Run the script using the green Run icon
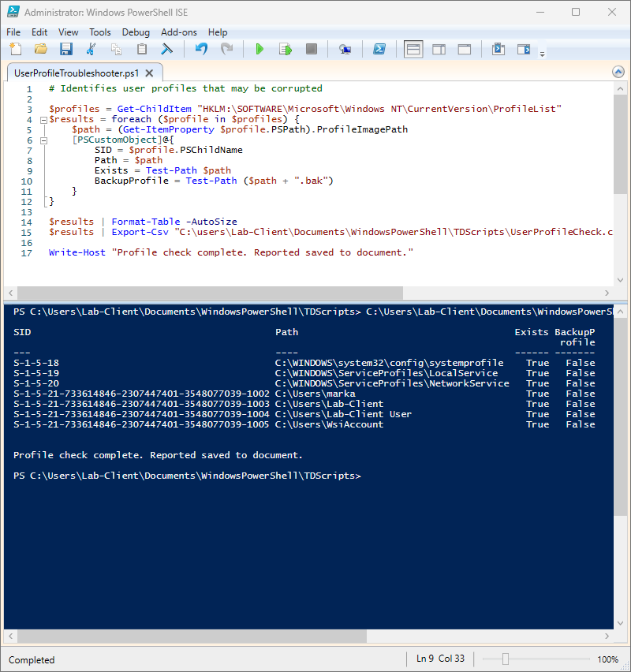Image resolution: width=631 pixels, height=672 pixels. click(x=259, y=48)
